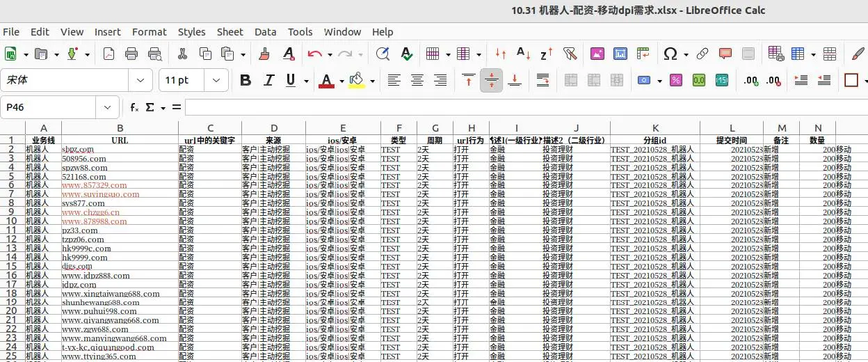Image resolution: width=868 pixels, height=362 pixels.
Task: Toggle Center Vertically alignment
Action: tap(492, 81)
